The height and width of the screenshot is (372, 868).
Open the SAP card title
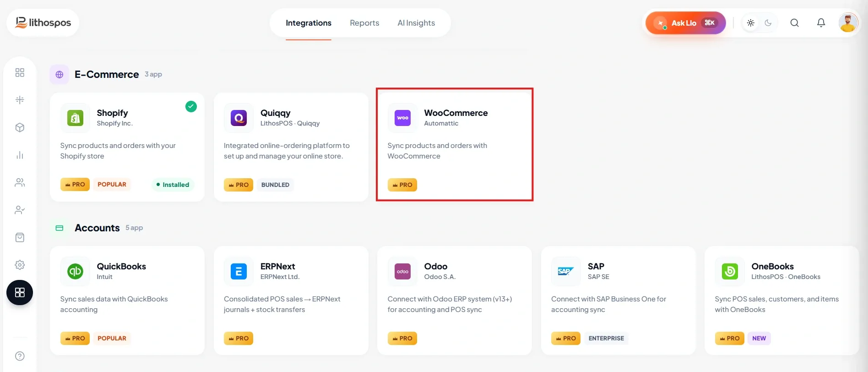596,266
